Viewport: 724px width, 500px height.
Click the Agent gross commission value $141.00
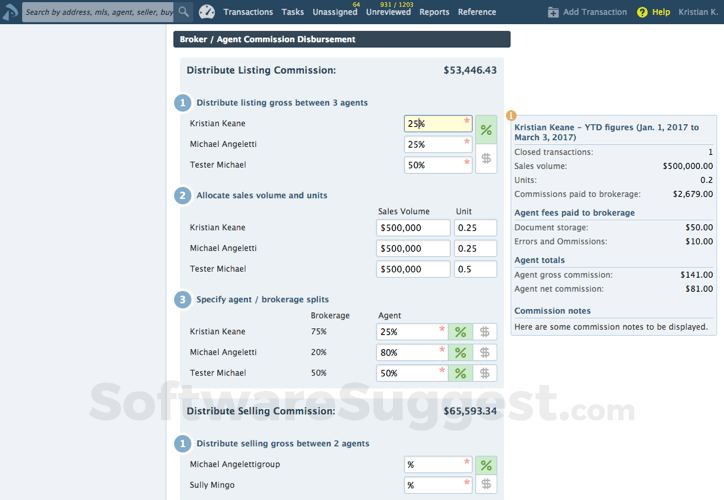696,275
